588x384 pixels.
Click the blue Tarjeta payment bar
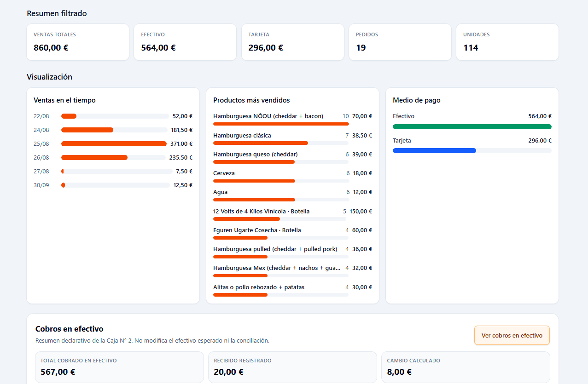coord(434,150)
